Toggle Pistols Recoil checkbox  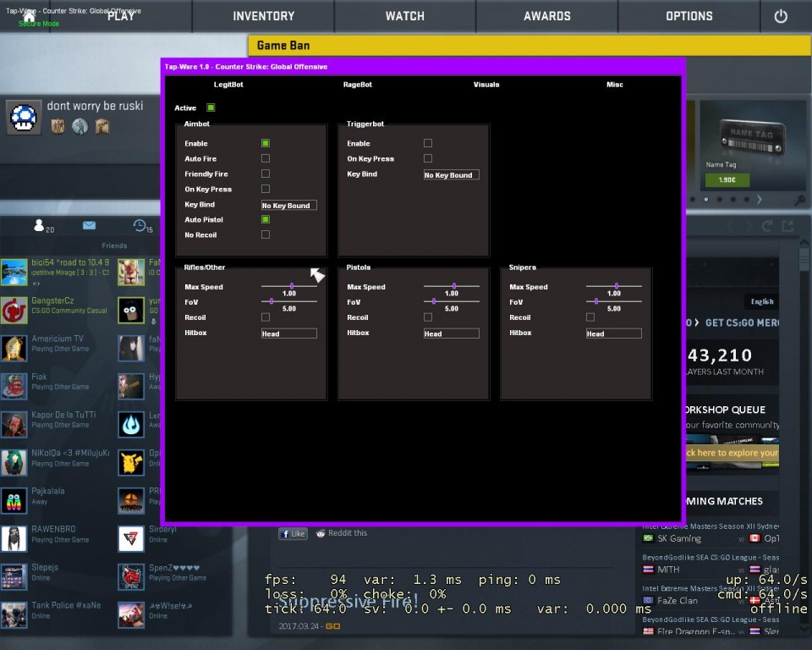(428, 317)
